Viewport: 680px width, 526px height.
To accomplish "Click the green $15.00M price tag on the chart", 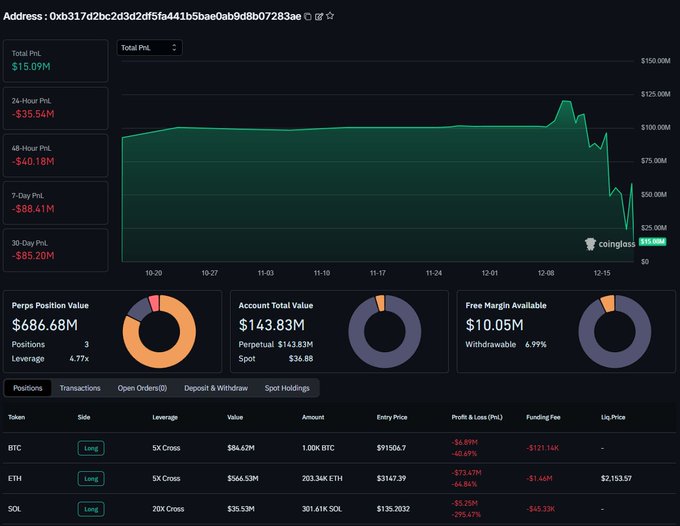I will click(x=624, y=241).
